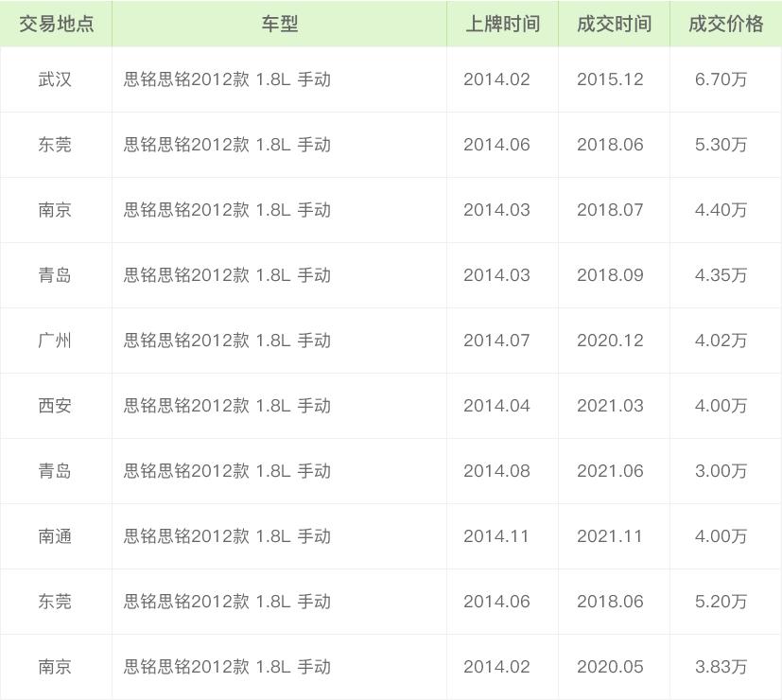Select deal date 2021.11
782x700 pixels.
click(610, 536)
